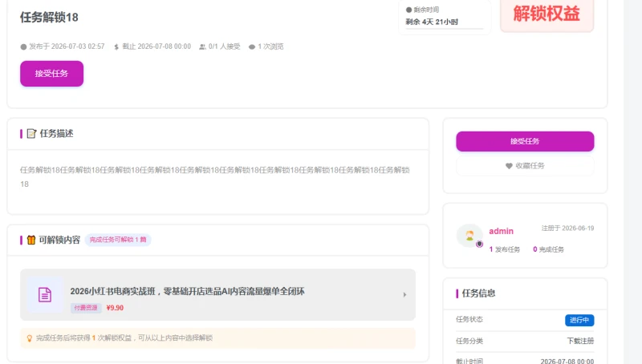Screen dimensions: 642x364
Task: Click the 0 完成任务 stat
Action: (548, 249)
